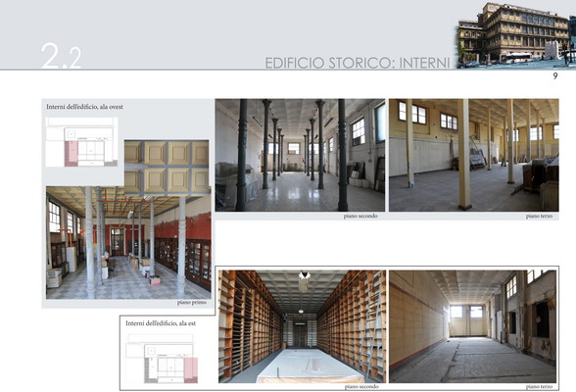The image size is (576, 392).
Task: Open the dark columns piano secondo photo
Action: pyautogui.click(x=300, y=155)
